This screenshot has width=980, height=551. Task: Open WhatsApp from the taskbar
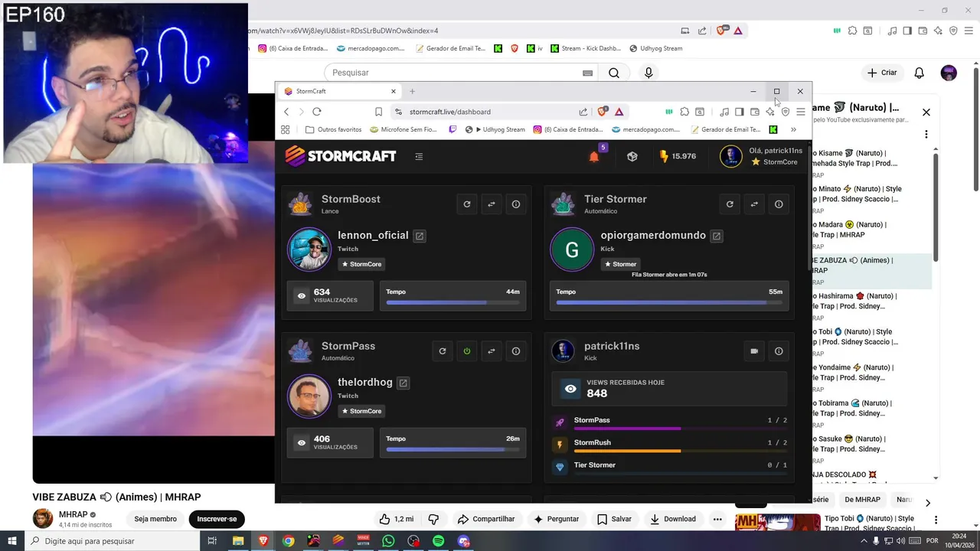click(x=388, y=541)
